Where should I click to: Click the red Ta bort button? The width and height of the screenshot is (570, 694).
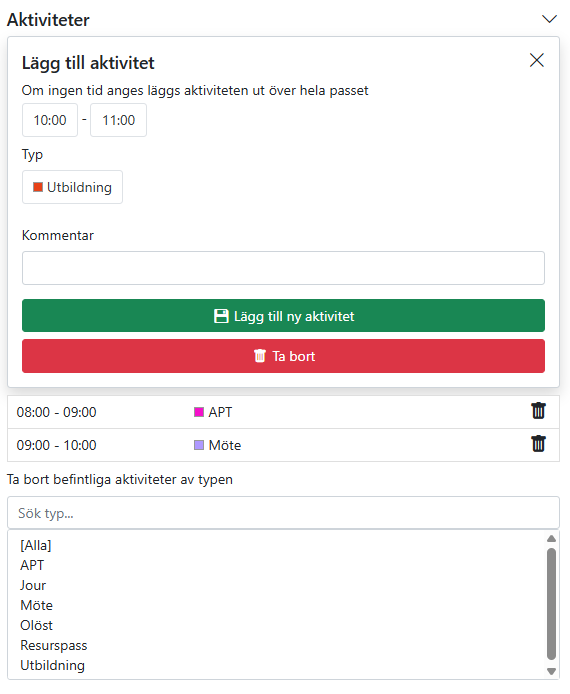click(x=283, y=356)
